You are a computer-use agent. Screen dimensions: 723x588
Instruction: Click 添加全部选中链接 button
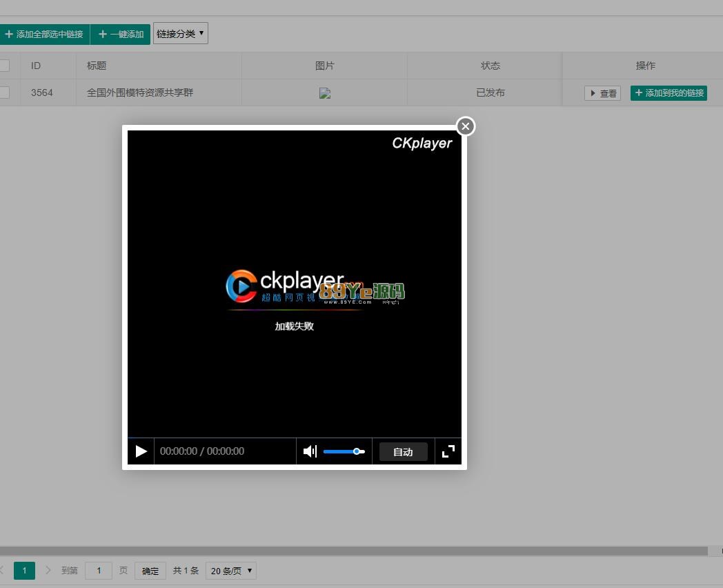(x=44, y=34)
